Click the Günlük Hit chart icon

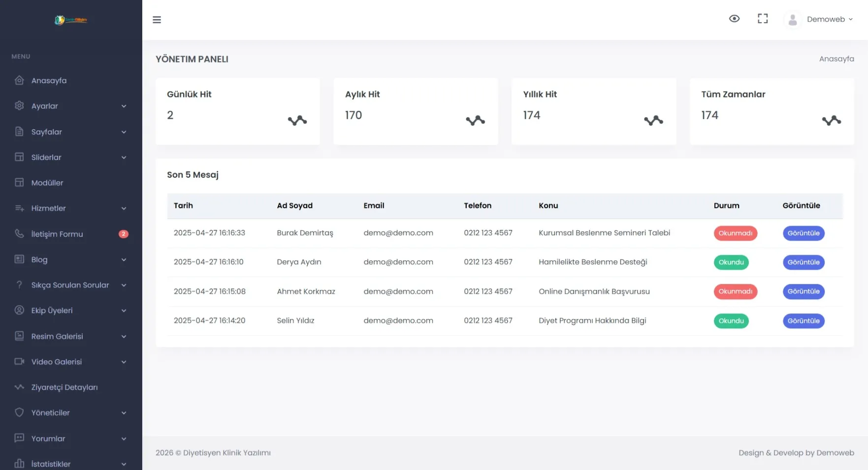click(x=297, y=121)
